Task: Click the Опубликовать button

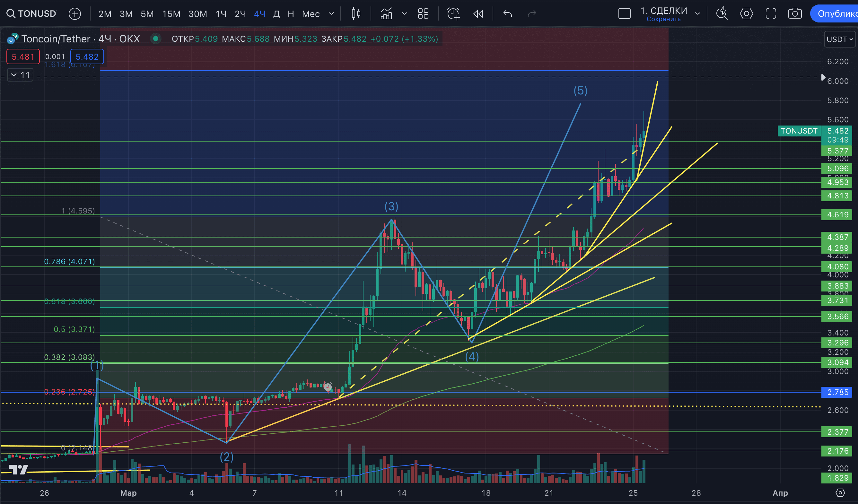Action: tap(837, 13)
